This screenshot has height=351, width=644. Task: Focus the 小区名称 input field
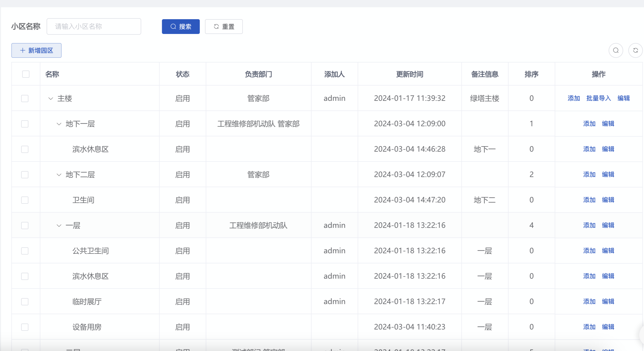(94, 26)
